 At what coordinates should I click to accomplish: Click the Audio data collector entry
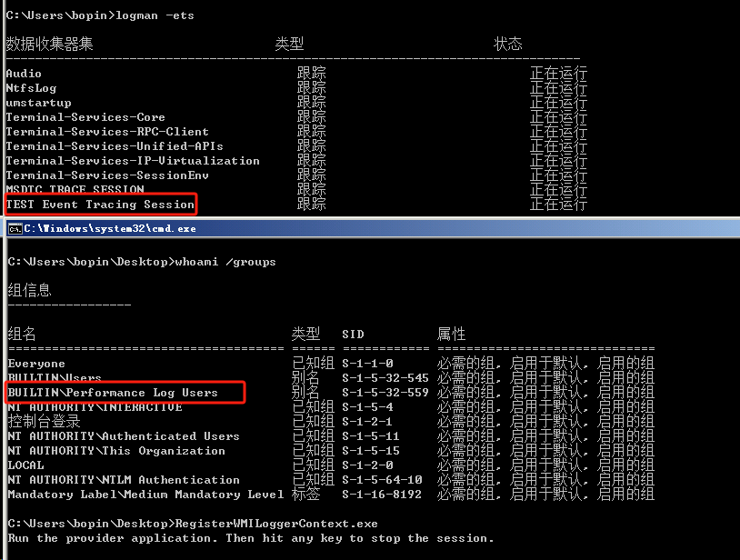(x=24, y=74)
